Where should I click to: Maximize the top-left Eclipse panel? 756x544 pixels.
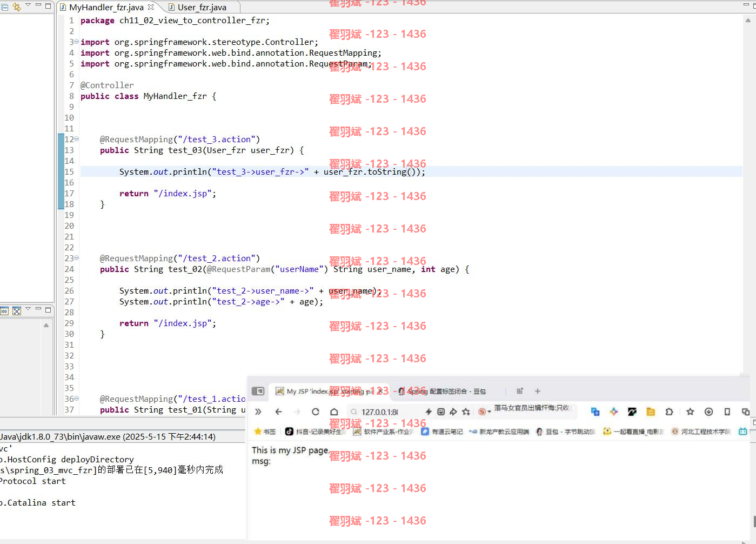(x=48, y=5)
